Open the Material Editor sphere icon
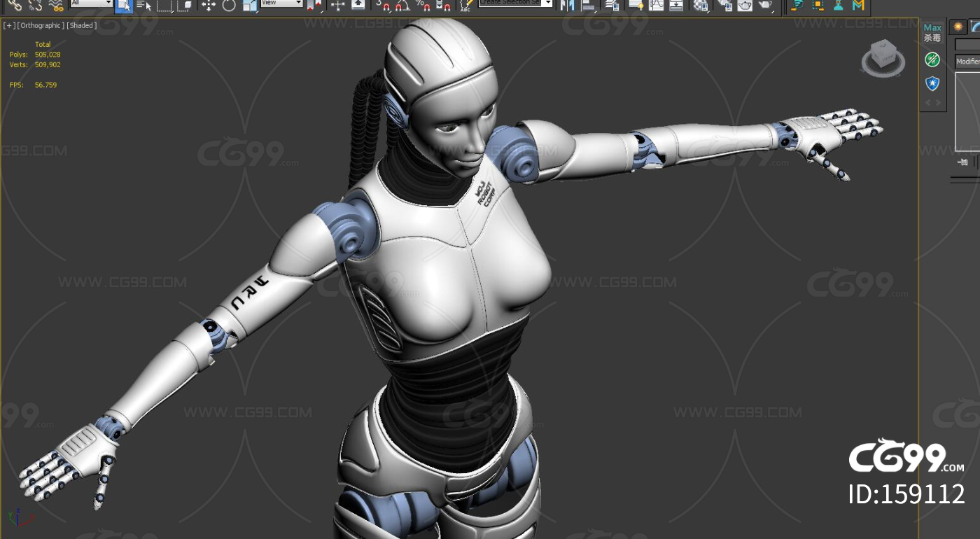 coord(700,6)
